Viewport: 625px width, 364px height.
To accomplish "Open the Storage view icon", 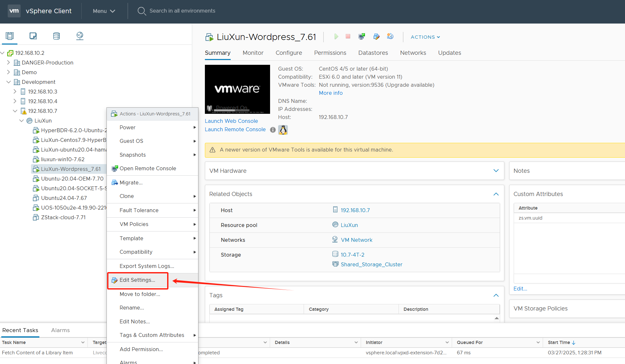I will (x=56, y=36).
